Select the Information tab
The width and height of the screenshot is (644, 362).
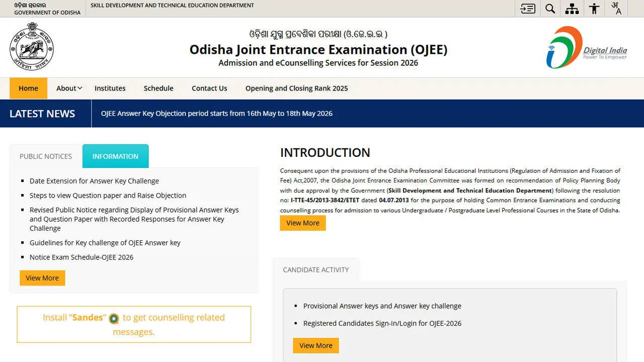point(115,156)
